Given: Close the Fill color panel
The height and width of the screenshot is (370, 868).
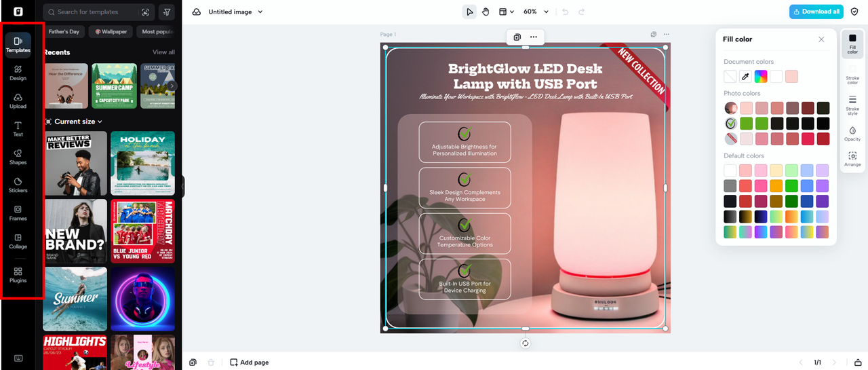Looking at the screenshot, I should click(x=822, y=39).
